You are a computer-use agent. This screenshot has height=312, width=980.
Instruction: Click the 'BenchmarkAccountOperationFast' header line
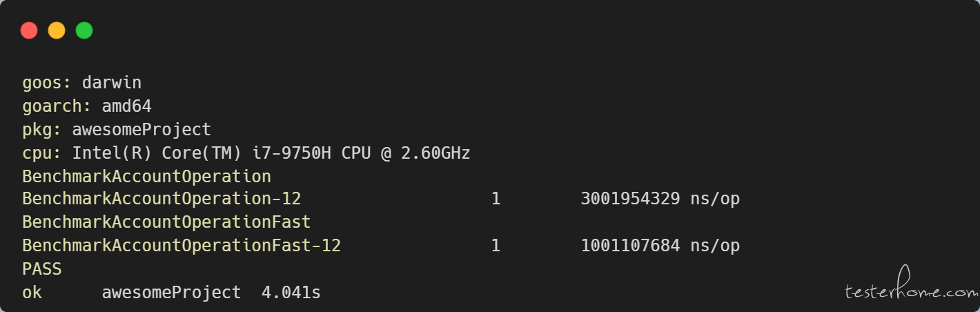[166, 223]
